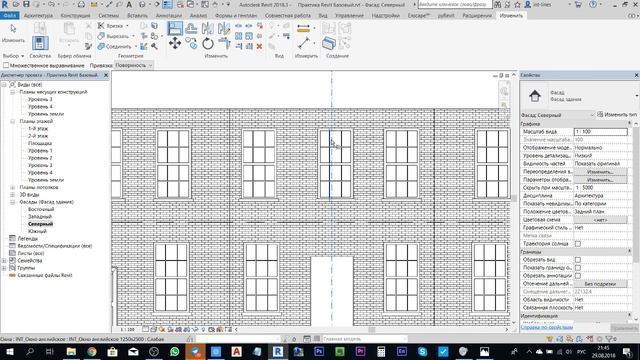Open the Управление ribbon tab
Image resolution: width=640 pixels, height=360 pixels.
349,16
